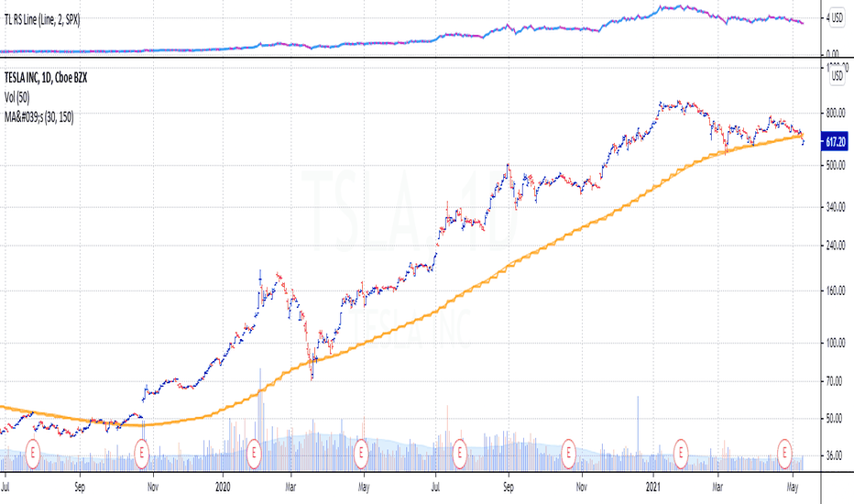The image size is (854, 504).
Task: Open USD currency selector on main price scale
Action: pos(837,76)
